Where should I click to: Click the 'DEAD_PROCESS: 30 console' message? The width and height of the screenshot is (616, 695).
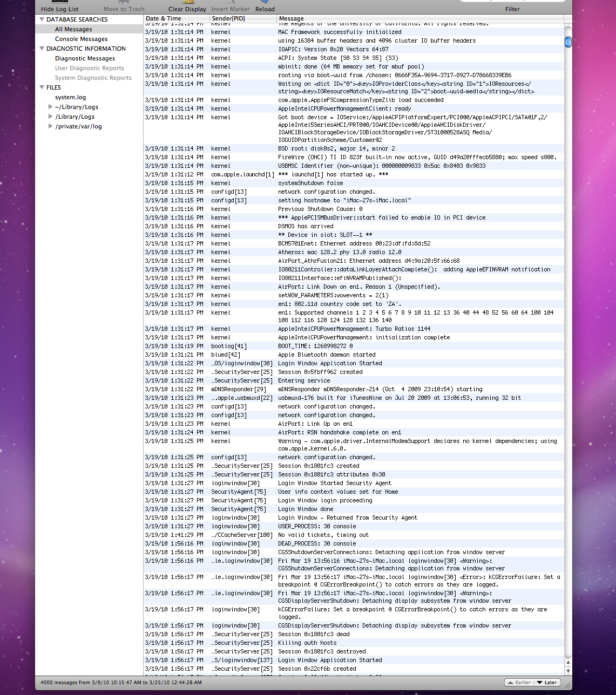point(317,543)
